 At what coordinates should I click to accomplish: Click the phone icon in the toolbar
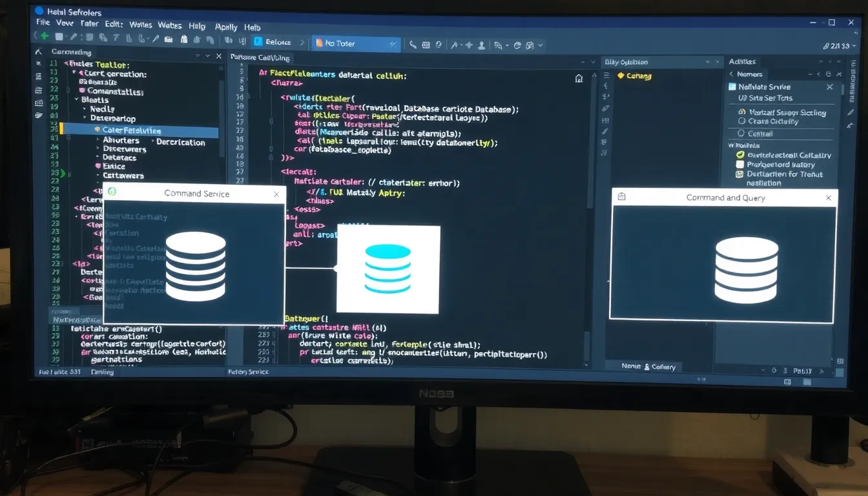(x=413, y=45)
